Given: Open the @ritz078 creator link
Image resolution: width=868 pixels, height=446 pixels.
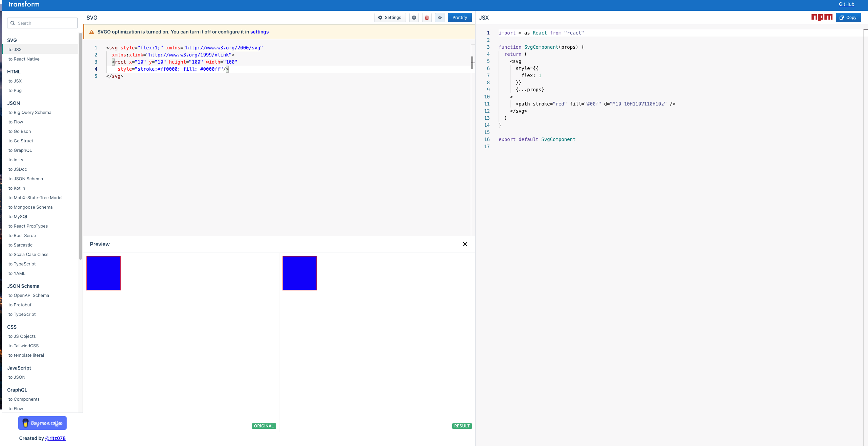Looking at the screenshot, I should (55, 438).
